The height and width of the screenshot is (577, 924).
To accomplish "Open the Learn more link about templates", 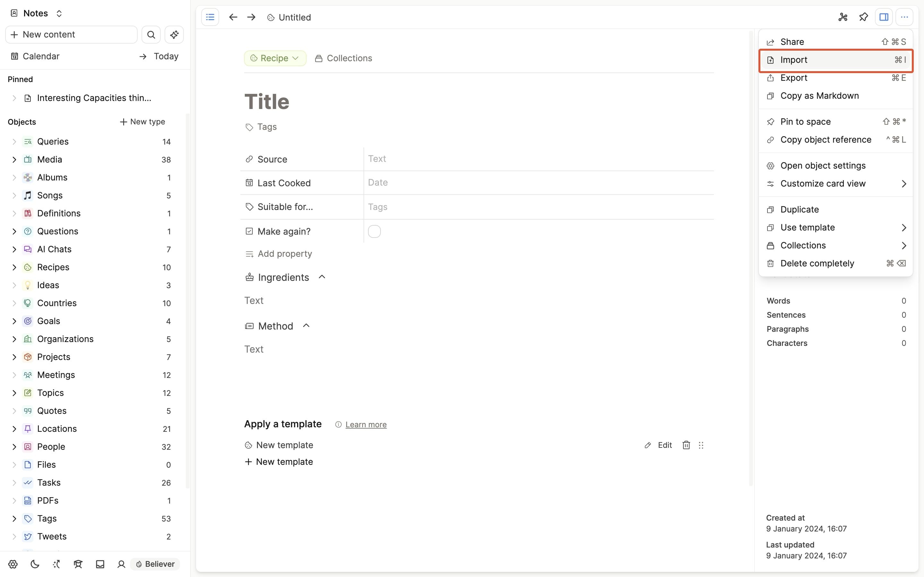I will pyautogui.click(x=366, y=424).
